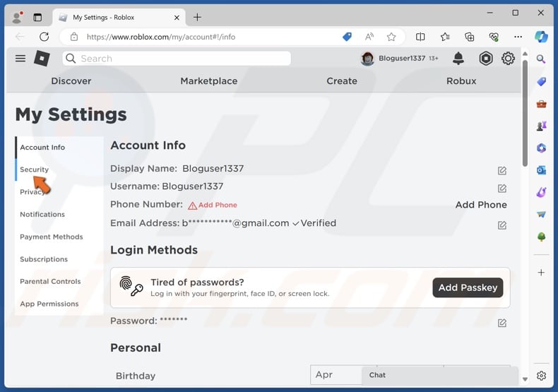The height and width of the screenshot is (392, 558).
Task: Focus the Roblox Search field
Action: (x=177, y=59)
